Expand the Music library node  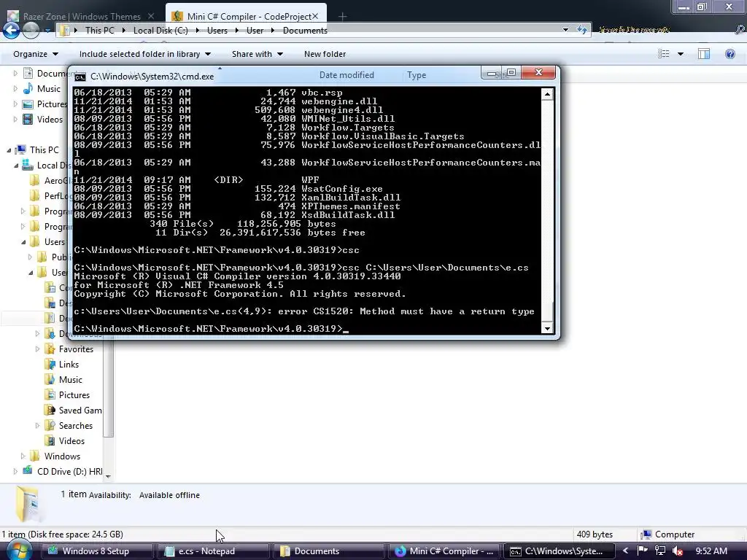[x=15, y=88]
